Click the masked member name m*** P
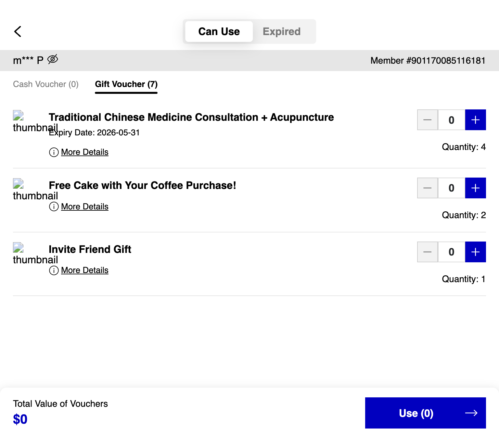The height and width of the screenshot is (448, 499). (x=28, y=60)
